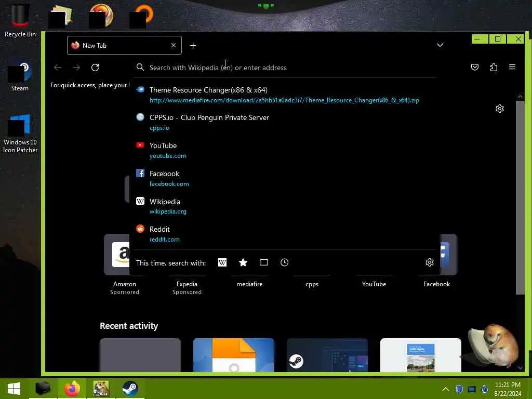
Task: Click the globe icon beside the clock
Action: [x=485, y=389]
